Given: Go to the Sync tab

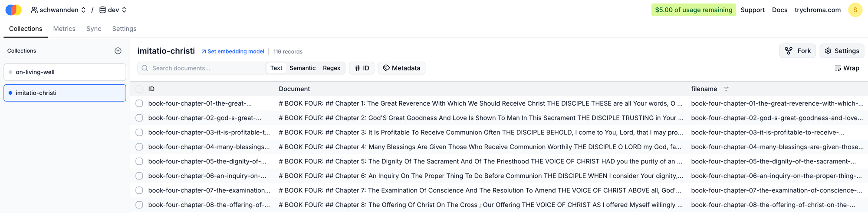Looking at the screenshot, I should point(94,29).
